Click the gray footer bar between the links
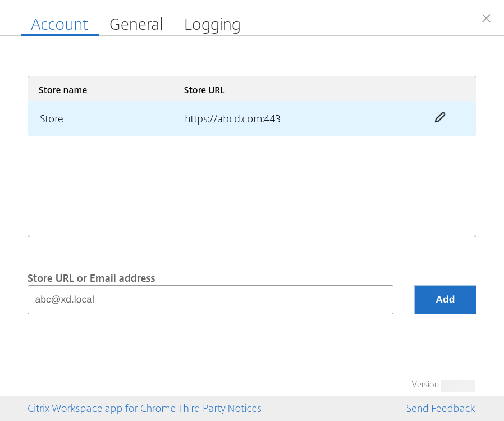The image size is (504, 421). point(334,409)
